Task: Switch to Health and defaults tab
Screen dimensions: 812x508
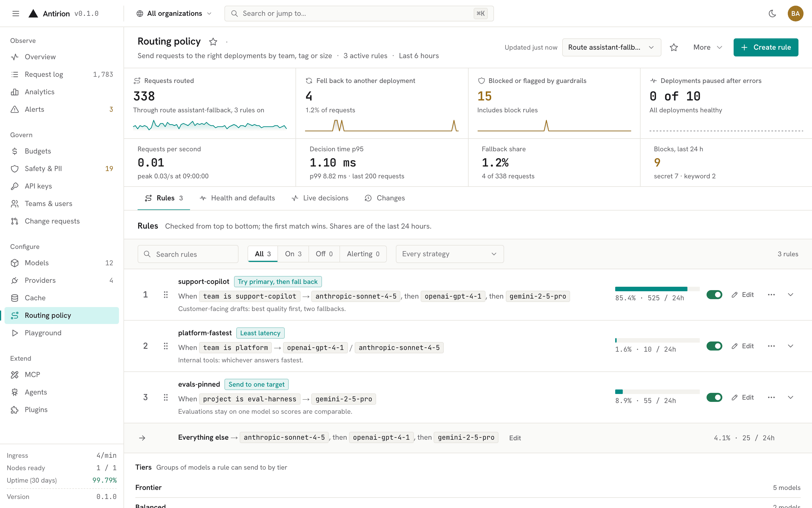Action: pyautogui.click(x=237, y=198)
